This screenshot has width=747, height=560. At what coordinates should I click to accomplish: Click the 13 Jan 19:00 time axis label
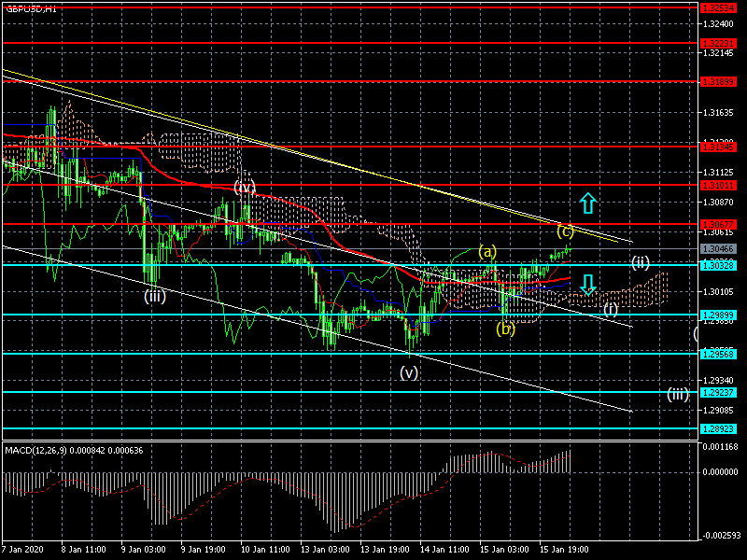click(x=385, y=549)
